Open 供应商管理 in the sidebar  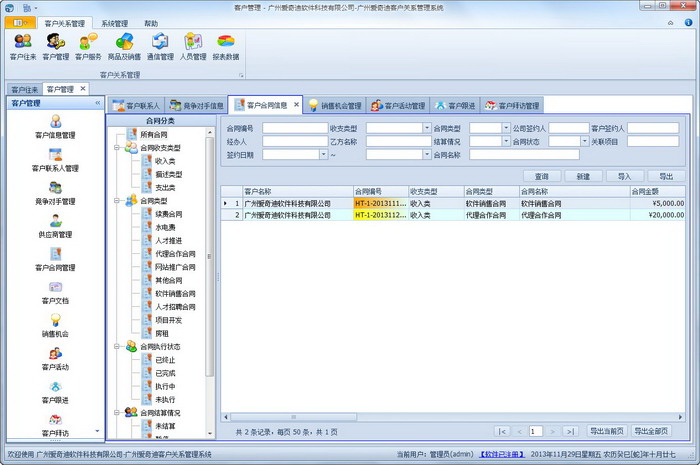point(55,226)
